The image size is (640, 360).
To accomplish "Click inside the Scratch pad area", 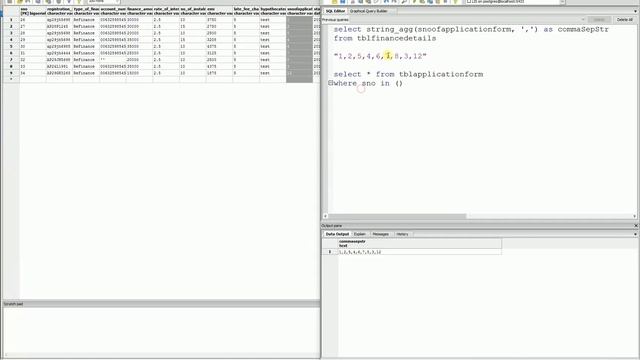I will click(161, 331).
